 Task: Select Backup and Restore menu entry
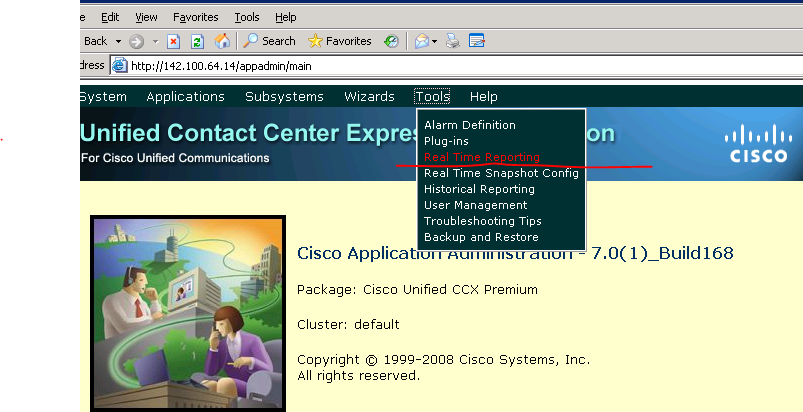pyautogui.click(x=481, y=237)
